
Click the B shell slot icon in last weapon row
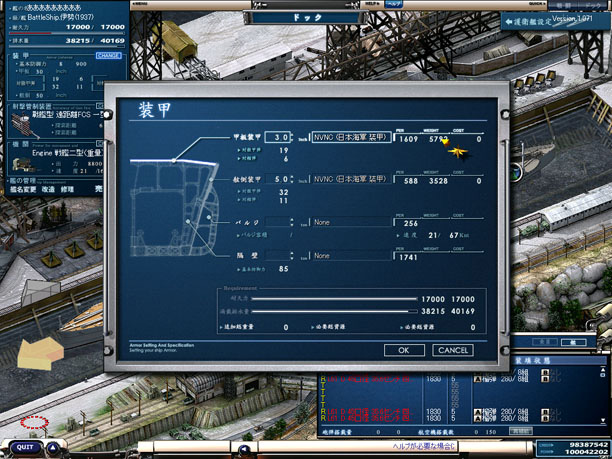point(545,418)
